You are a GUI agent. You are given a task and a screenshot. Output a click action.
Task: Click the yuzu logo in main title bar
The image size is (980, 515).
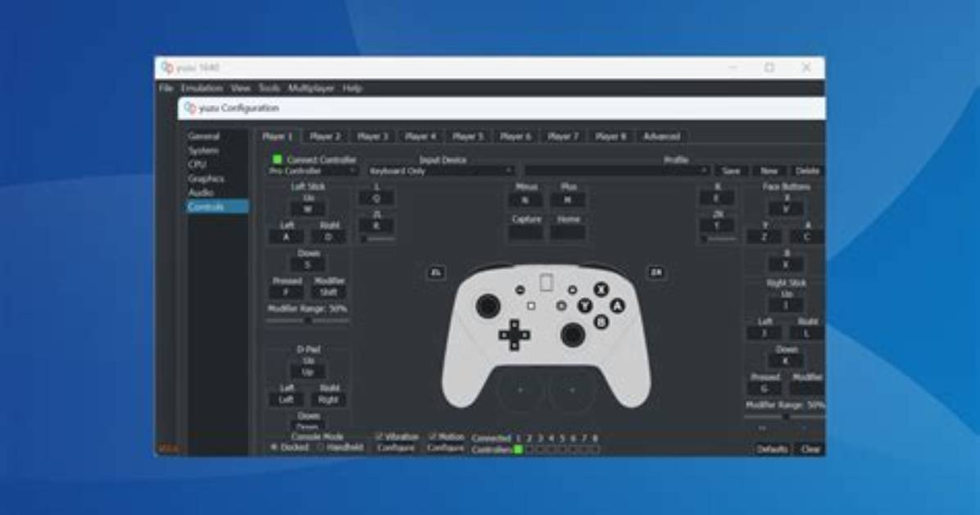pos(167,67)
